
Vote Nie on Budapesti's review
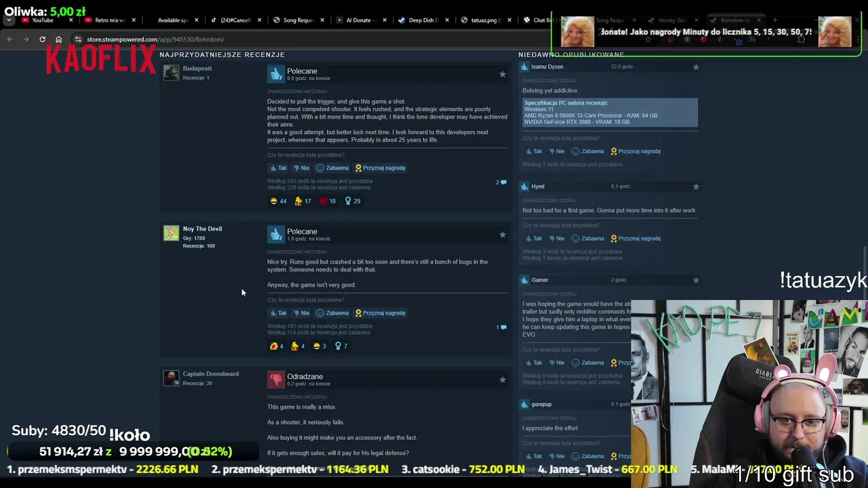point(301,168)
